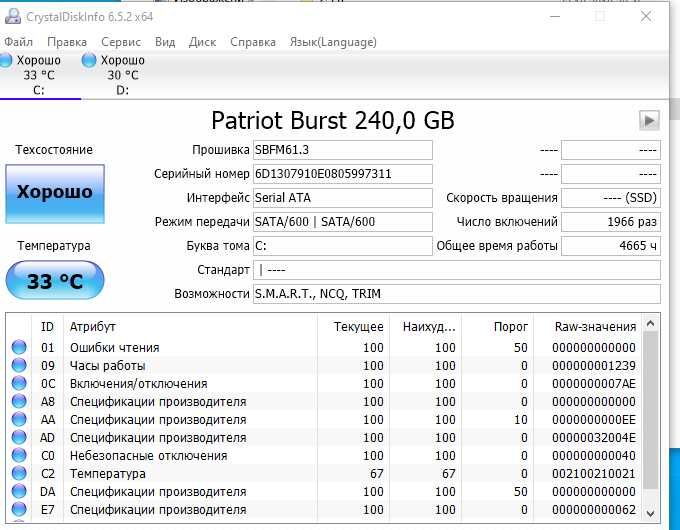Click the Patriot Burst 240,0 GB title

pos(333,120)
